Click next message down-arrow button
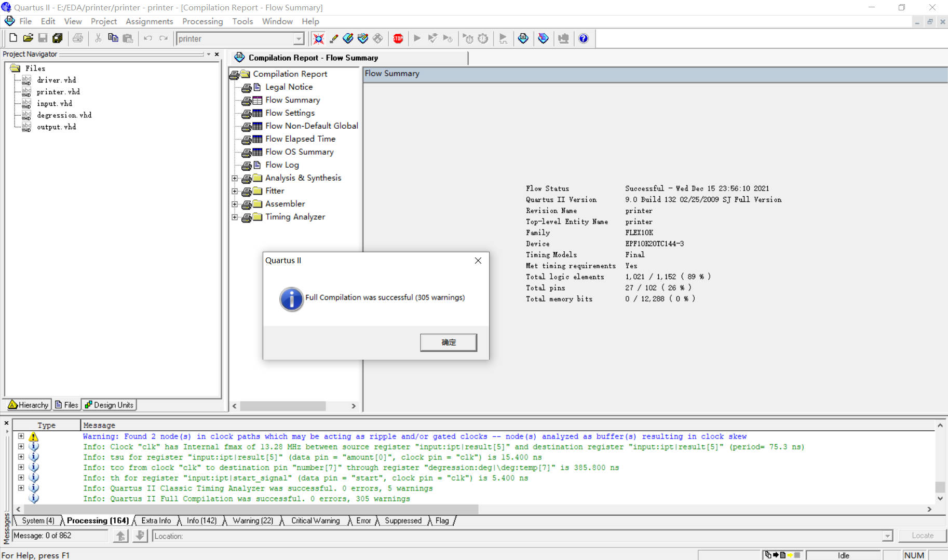The width and height of the screenshot is (948, 560). pos(140,536)
